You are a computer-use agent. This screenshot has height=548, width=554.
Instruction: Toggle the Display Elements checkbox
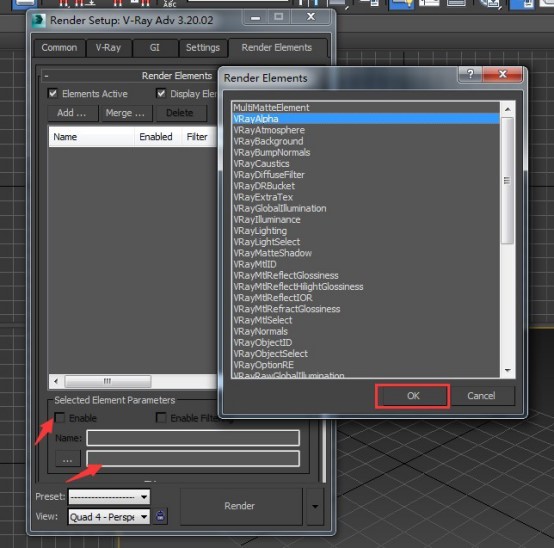(x=161, y=94)
